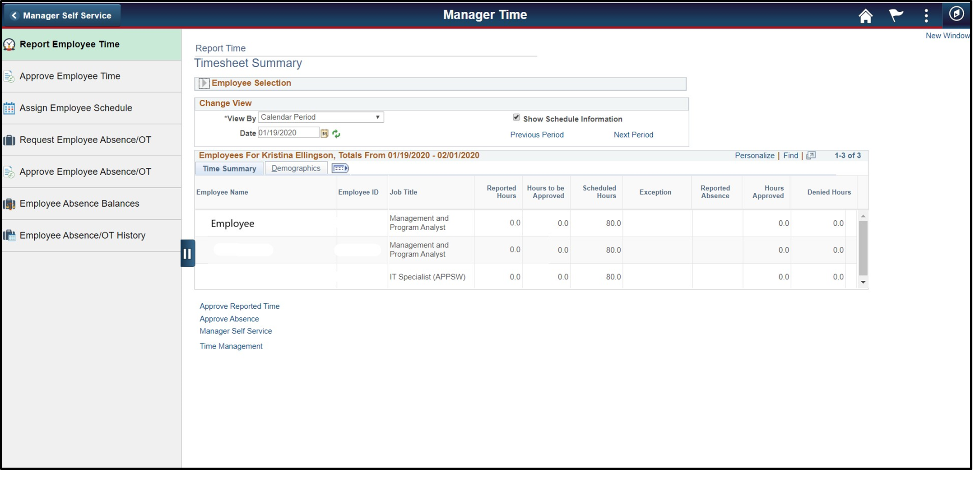
Task: Click the Approve Reported Time link
Action: pyautogui.click(x=239, y=306)
